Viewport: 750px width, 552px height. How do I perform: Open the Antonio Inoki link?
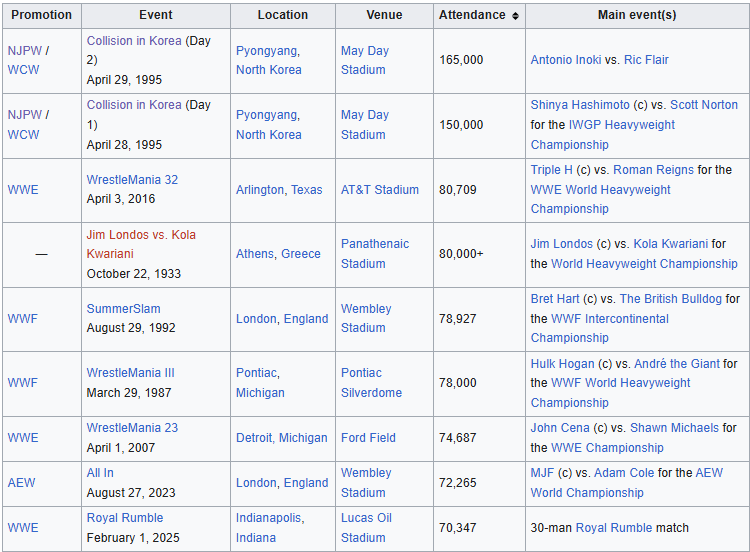tap(566, 60)
